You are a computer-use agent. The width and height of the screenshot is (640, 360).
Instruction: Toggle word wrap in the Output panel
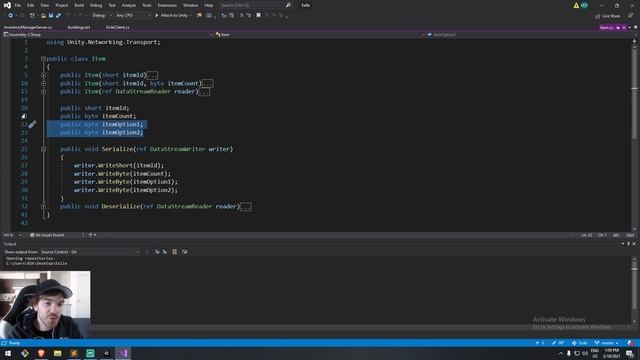184,252
